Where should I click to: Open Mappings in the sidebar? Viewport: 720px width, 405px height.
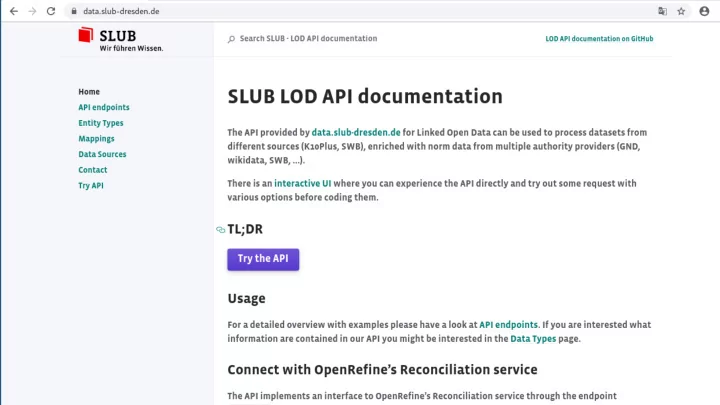tap(96, 138)
